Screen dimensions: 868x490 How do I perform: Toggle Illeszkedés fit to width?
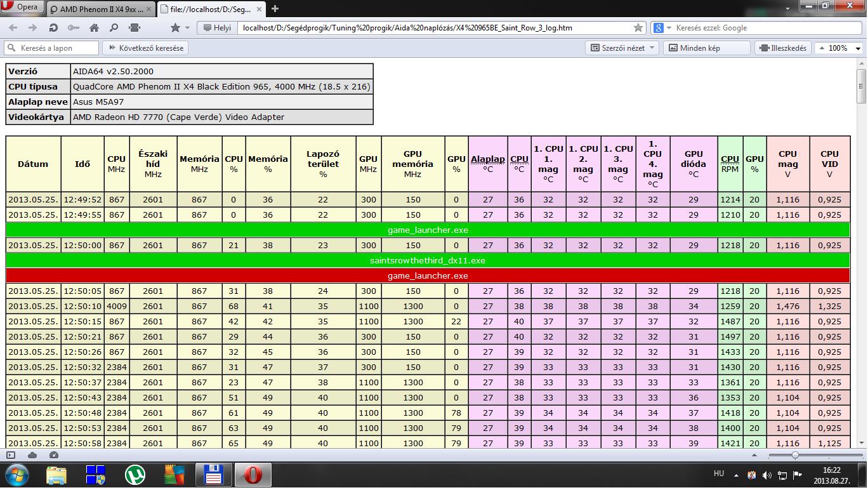point(784,48)
